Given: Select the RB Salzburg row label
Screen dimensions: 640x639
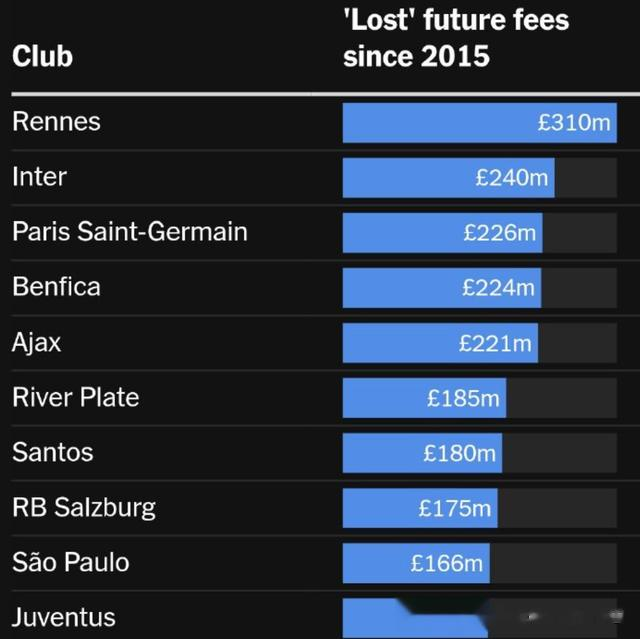Looking at the screenshot, I should [84, 507].
